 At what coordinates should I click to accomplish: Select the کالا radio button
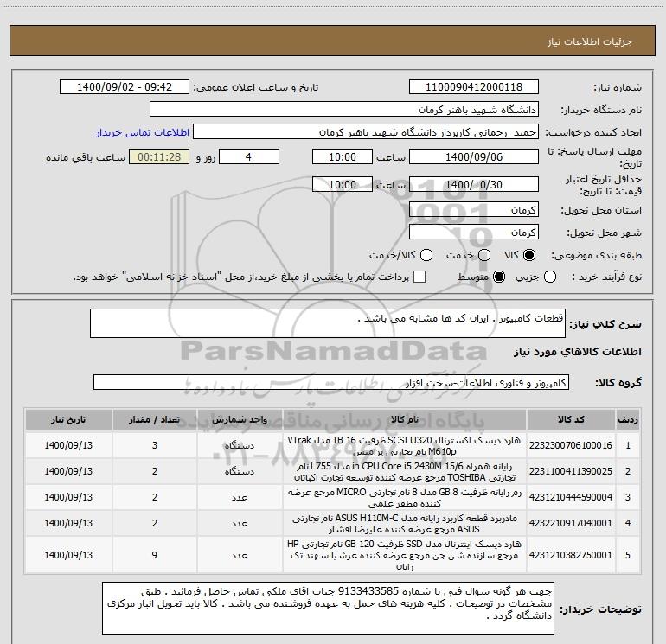tap(529, 255)
